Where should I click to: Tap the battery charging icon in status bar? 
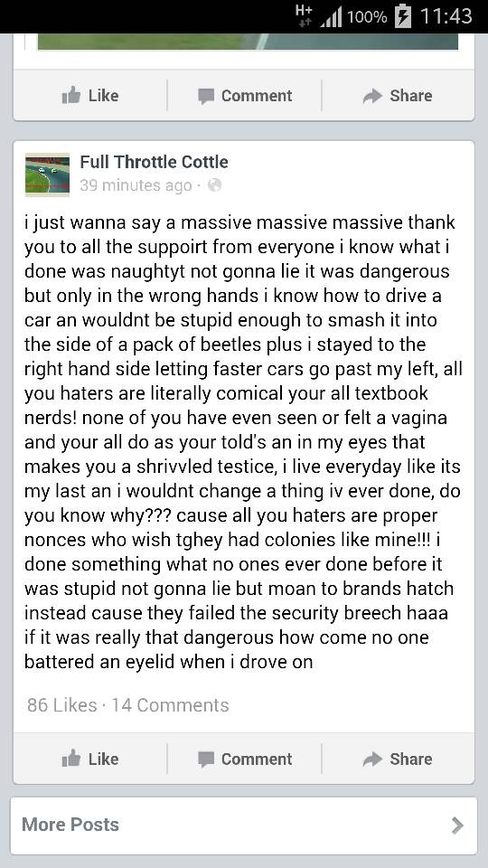tap(403, 16)
